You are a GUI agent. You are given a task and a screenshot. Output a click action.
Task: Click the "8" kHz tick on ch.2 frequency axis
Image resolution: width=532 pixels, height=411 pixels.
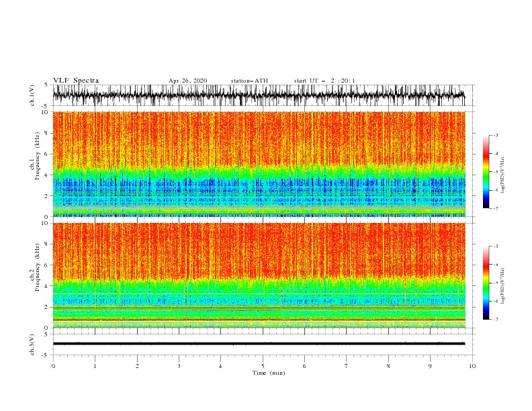(46, 244)
